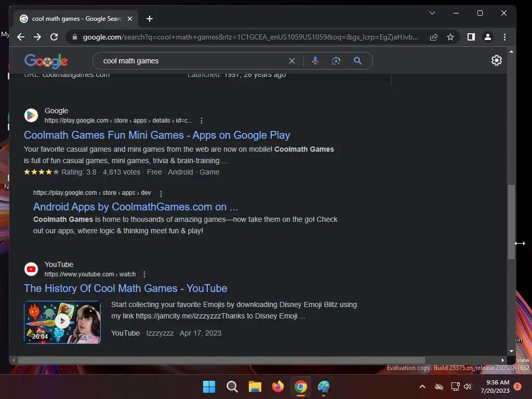Start voice search with microphone

315,61
